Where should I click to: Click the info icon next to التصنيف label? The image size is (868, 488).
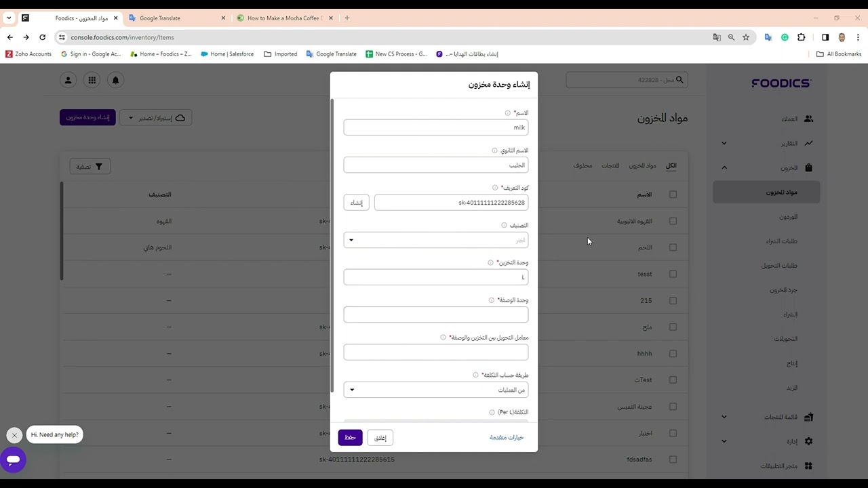click(x=504, y=225)
